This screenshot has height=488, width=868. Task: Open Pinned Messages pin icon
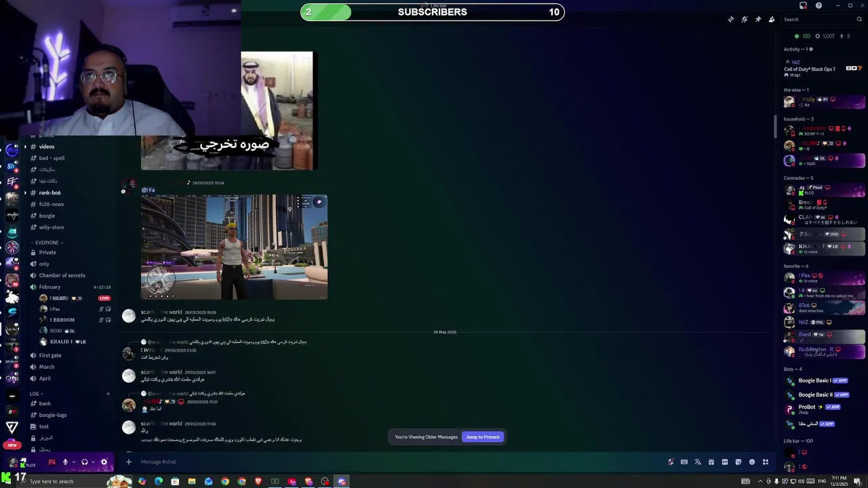point(758,19)
